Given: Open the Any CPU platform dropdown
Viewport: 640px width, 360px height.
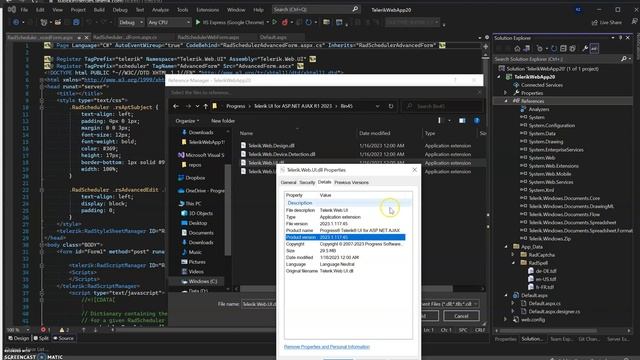Looking at the screenshot, I should point(169,22).
